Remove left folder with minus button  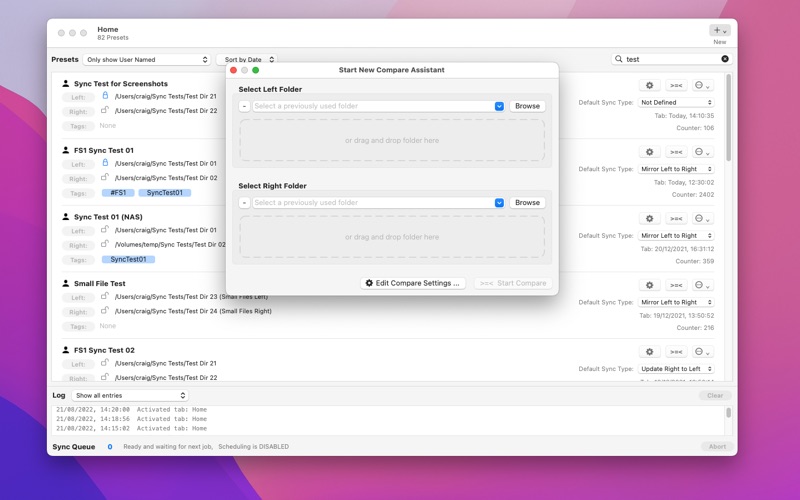[244, 106]
